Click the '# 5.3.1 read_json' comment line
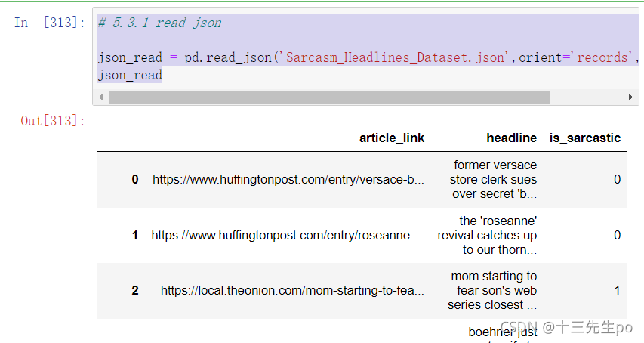The height and width of the screenshot is (343, 644). (160, 23)
